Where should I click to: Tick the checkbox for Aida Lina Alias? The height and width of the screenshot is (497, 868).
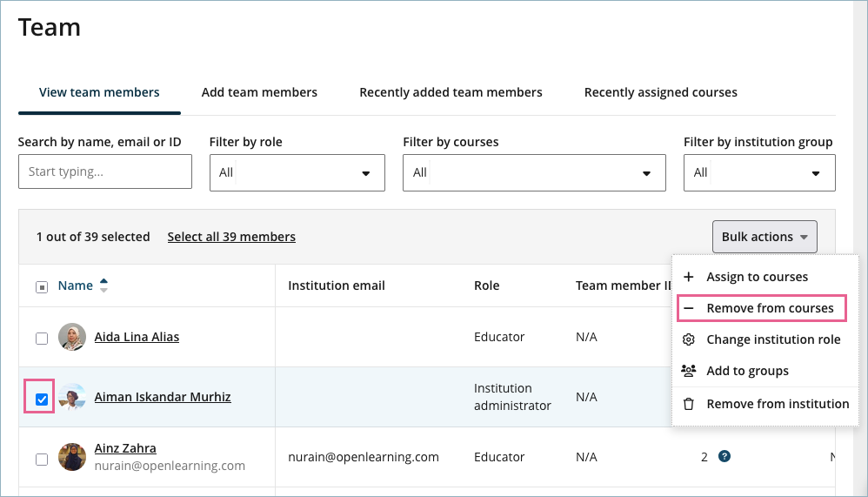[x=42, y=338]
